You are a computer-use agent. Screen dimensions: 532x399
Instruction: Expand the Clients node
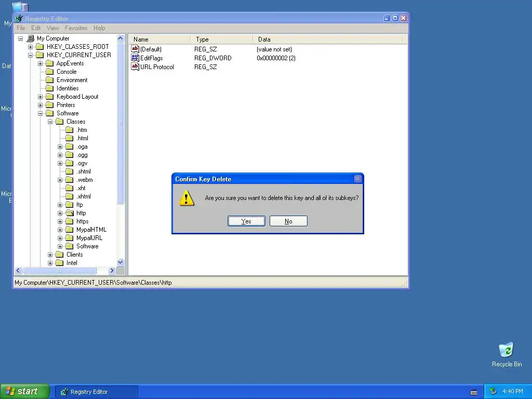(x=50, y=255)
